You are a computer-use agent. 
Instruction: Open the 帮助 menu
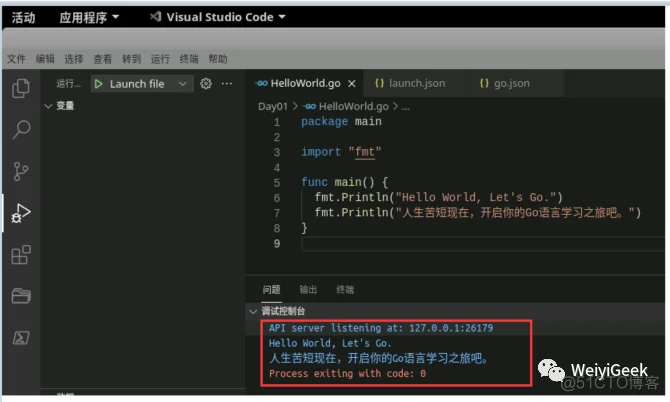pos(217,59)
